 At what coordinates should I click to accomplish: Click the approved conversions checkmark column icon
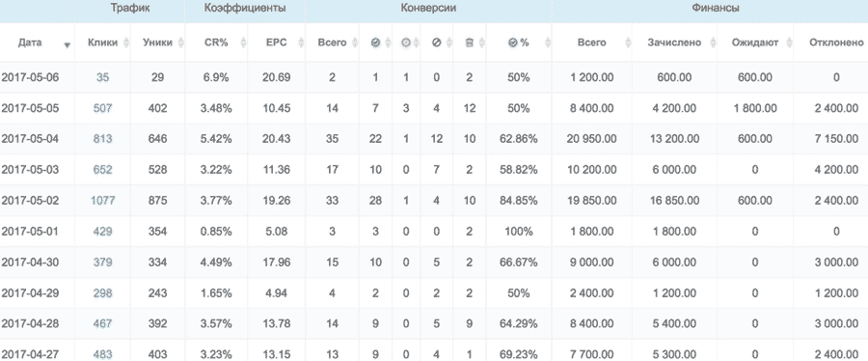click(375, 42)
